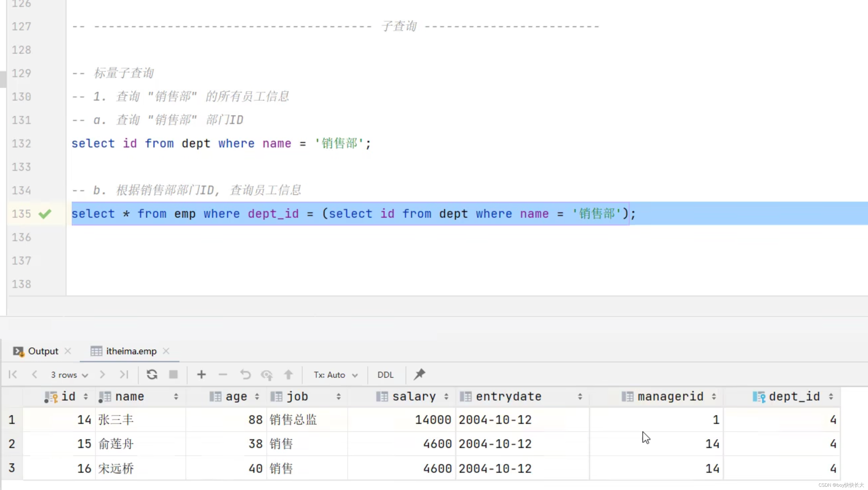The image size is (868, 490).
Task: Click the add new row icon
Action: (201, 374)
